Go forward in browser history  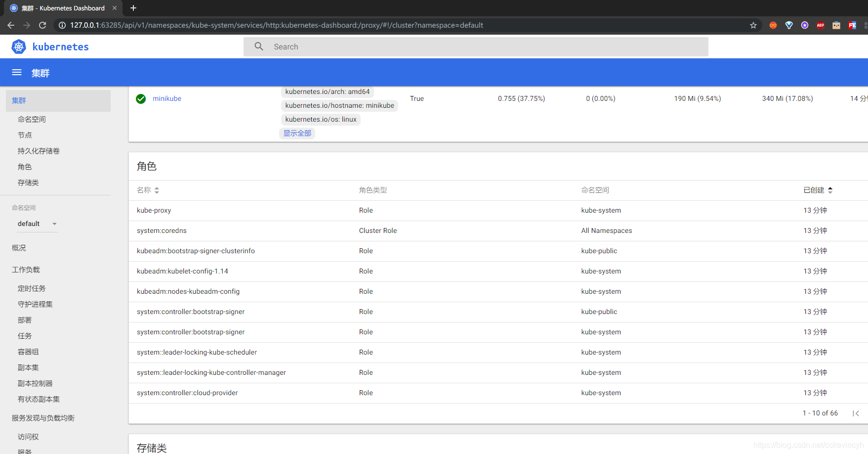coord(27,25)
